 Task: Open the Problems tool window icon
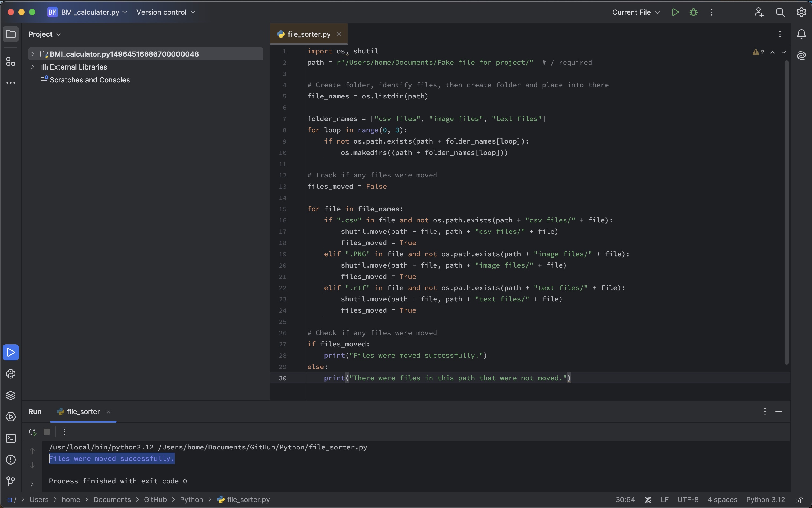click(x=11, y=460)
